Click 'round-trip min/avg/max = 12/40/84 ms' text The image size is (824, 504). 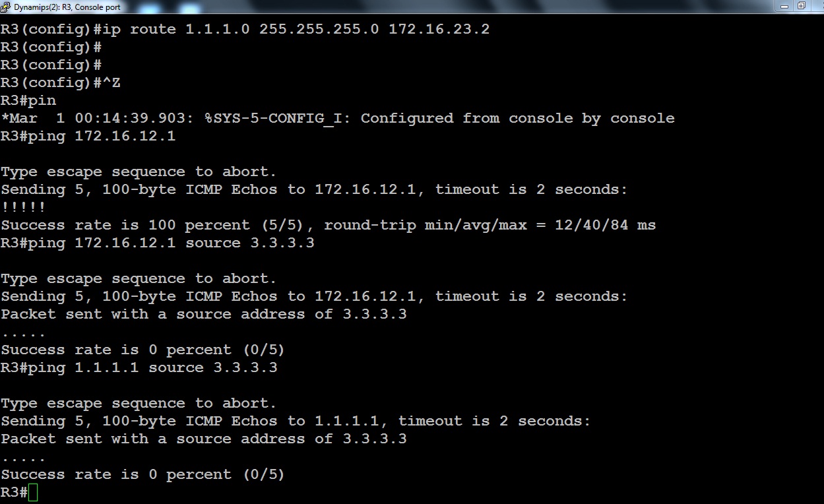point(490,226)
